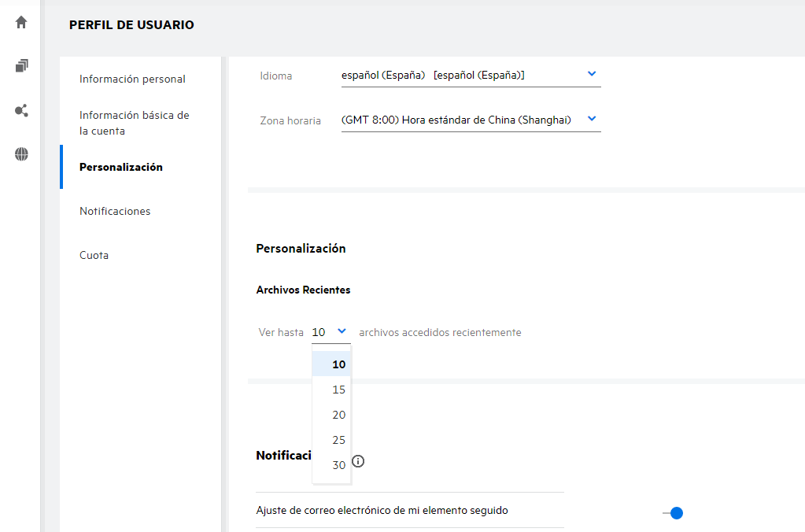The width and height of the screenshot is (805, 532).
Task: Expand the Idioma language dropdown
Action: pyautogui.click(x=592, y=74)
